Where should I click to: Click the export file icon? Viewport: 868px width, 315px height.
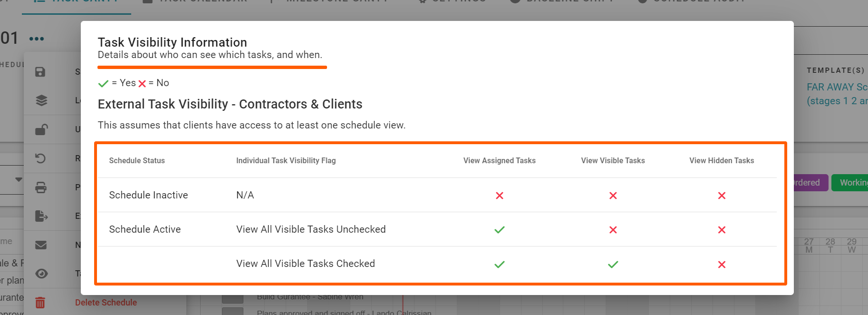[41, 216]
